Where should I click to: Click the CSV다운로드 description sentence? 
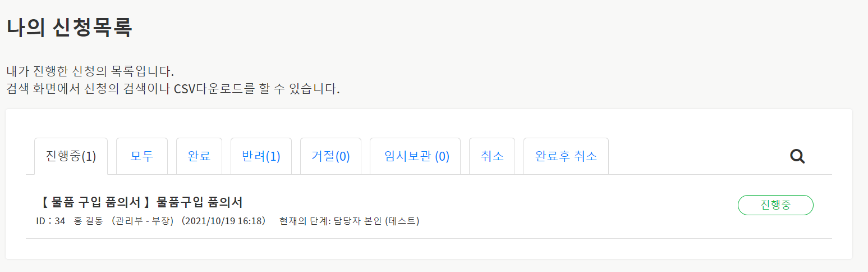173,89
